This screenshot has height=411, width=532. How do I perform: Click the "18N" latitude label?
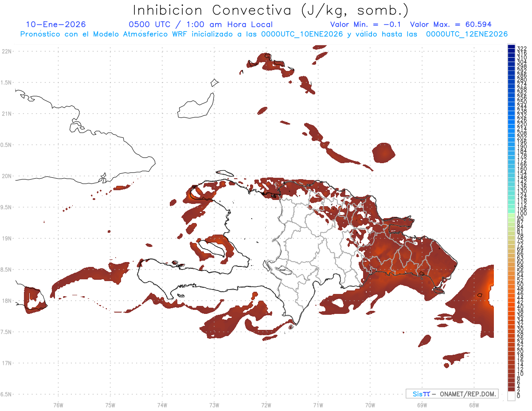point(7,301)
